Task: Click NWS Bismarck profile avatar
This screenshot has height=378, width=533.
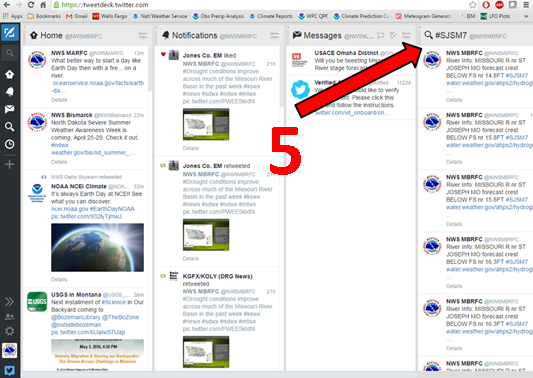Action: 37,122
